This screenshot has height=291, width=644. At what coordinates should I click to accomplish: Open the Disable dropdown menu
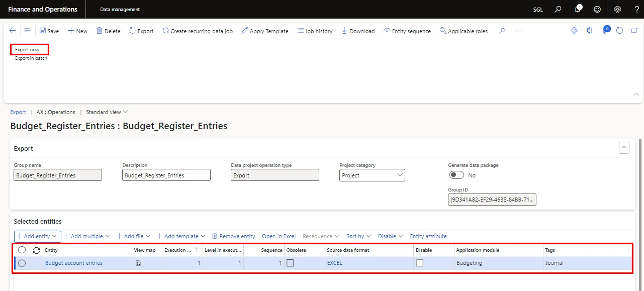(x=391, y=236)
